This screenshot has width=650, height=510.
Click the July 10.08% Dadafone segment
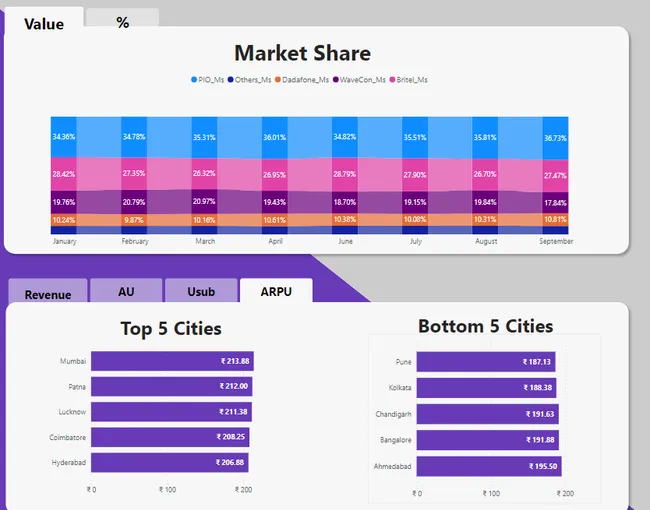coord(415,220)
